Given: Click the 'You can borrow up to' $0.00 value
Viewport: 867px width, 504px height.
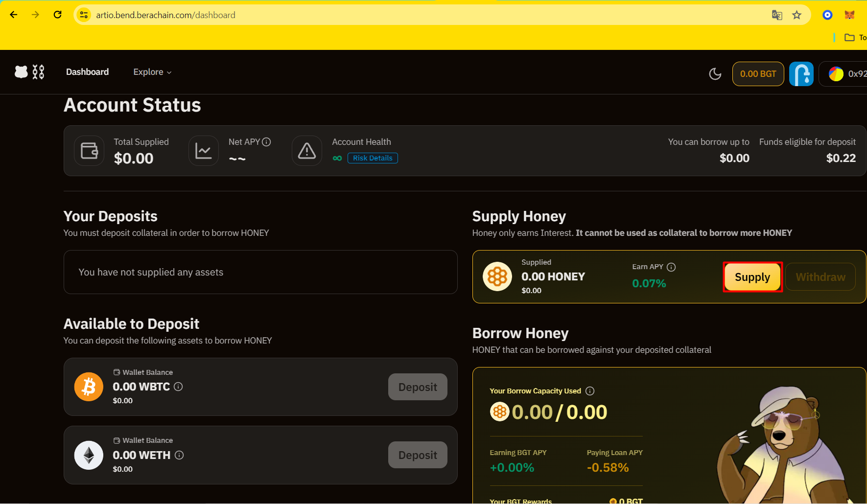Looking at the screenshot, I should (734, 158).
